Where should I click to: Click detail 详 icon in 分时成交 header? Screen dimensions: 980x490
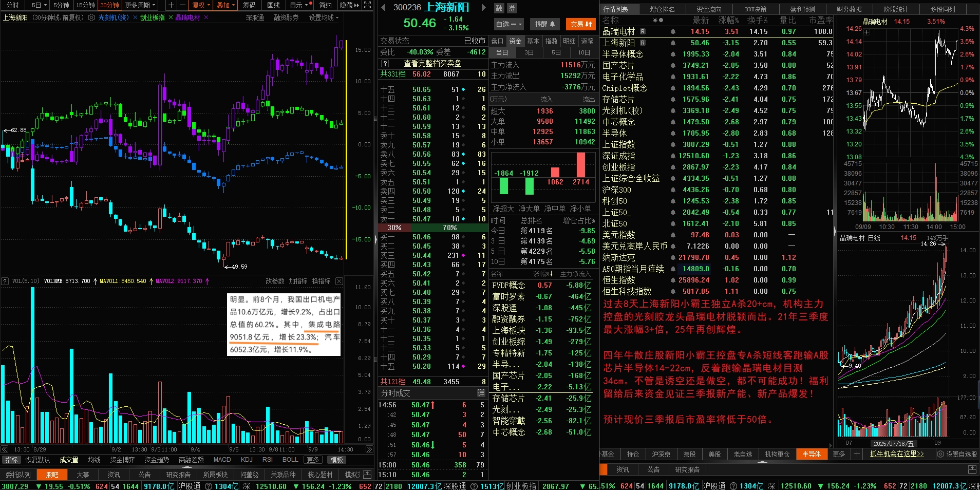coord(481,393)
